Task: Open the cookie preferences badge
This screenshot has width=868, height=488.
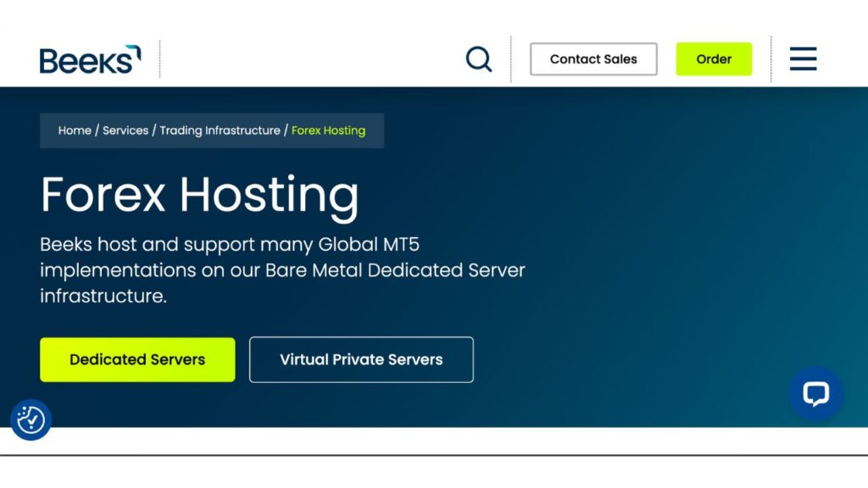Action: (31, 420)
